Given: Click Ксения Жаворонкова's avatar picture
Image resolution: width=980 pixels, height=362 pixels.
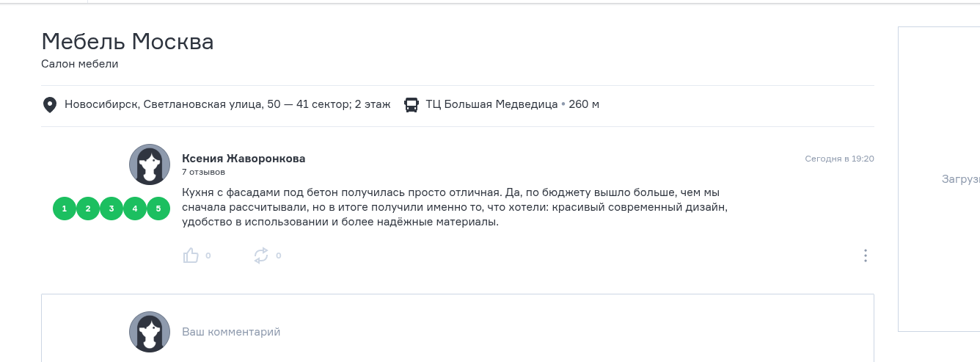Looking at the screenshot, I should (x=150, y=164).
